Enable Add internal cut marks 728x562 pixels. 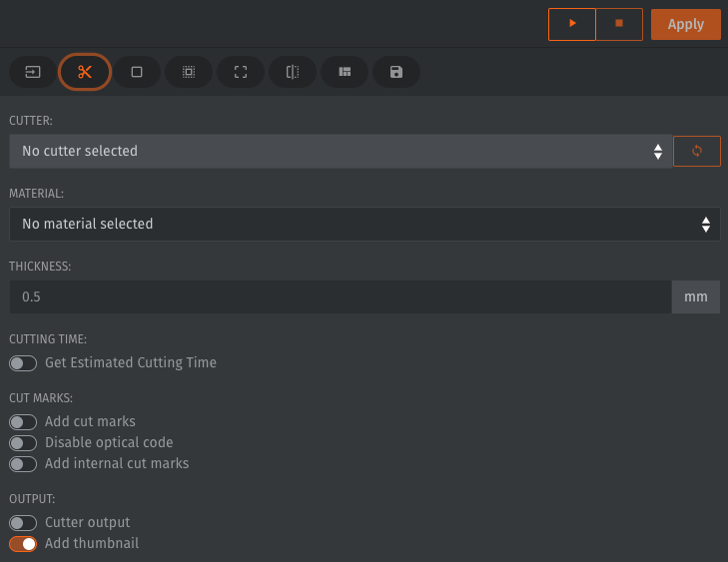(x=23, y=464)
